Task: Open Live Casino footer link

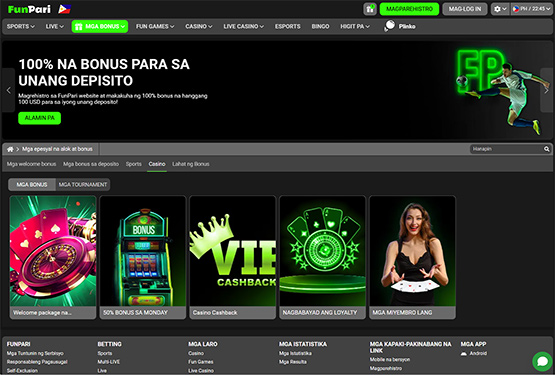Action: click(201, 370)
